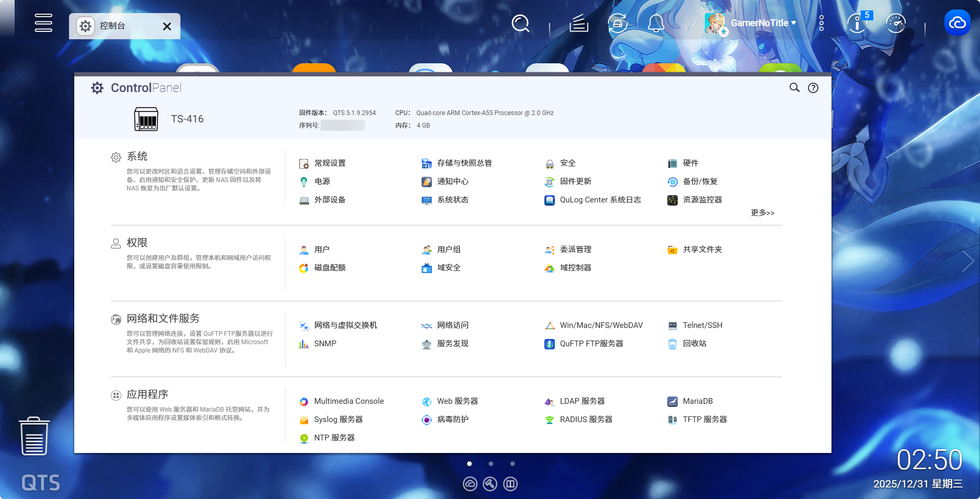Click the desktop search magnifier icon
The width and height of the screenshot is (980, 499).
[x=520, y=24]
